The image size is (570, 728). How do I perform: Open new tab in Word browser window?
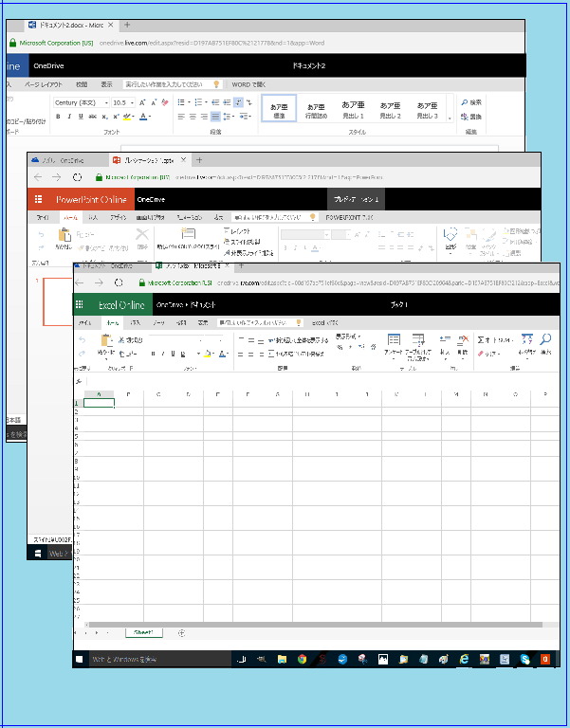(x=127, y=25)
